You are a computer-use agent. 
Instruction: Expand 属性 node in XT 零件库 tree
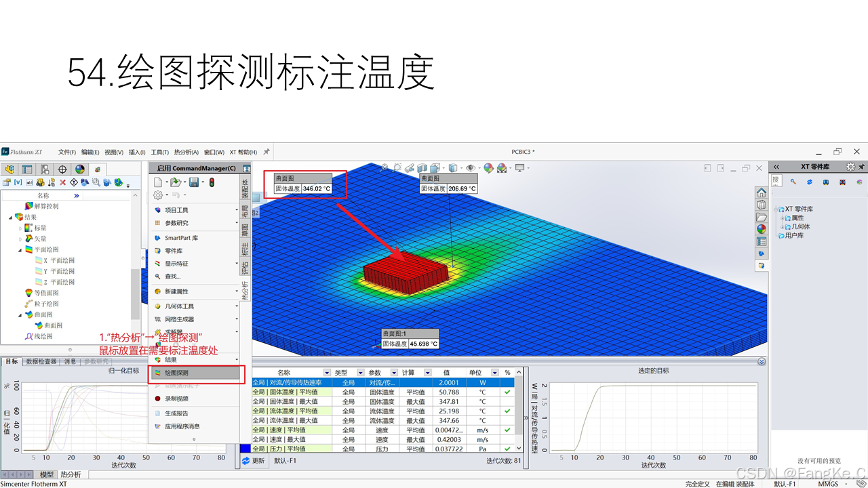782,218
